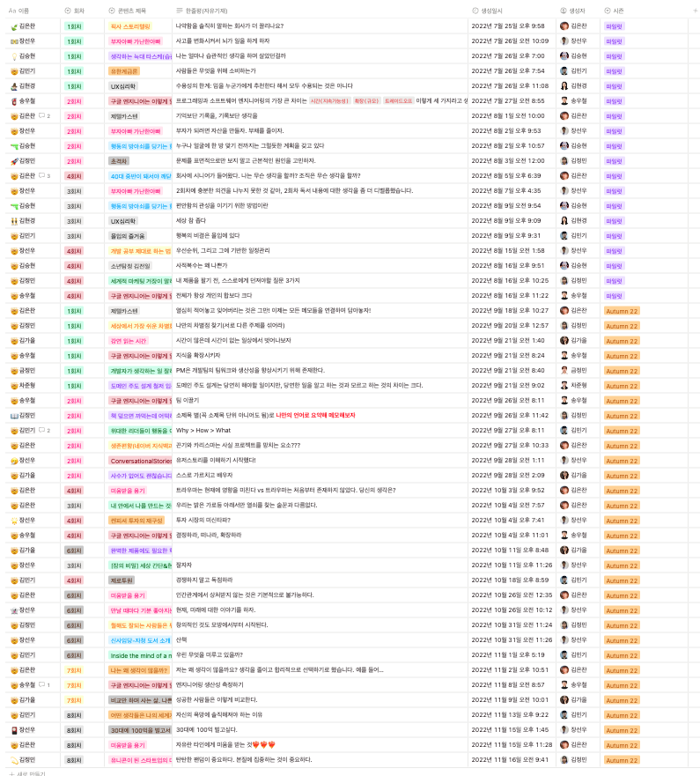Select the '30대에 100억 벌고싶다.' one-liner cell
This screenshot has width=700, height=776.
pyautogui.click(x=207, y=730)
